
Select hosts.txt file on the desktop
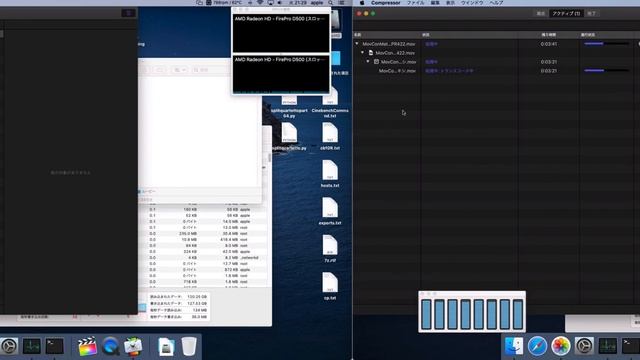[x=330, y=173]
